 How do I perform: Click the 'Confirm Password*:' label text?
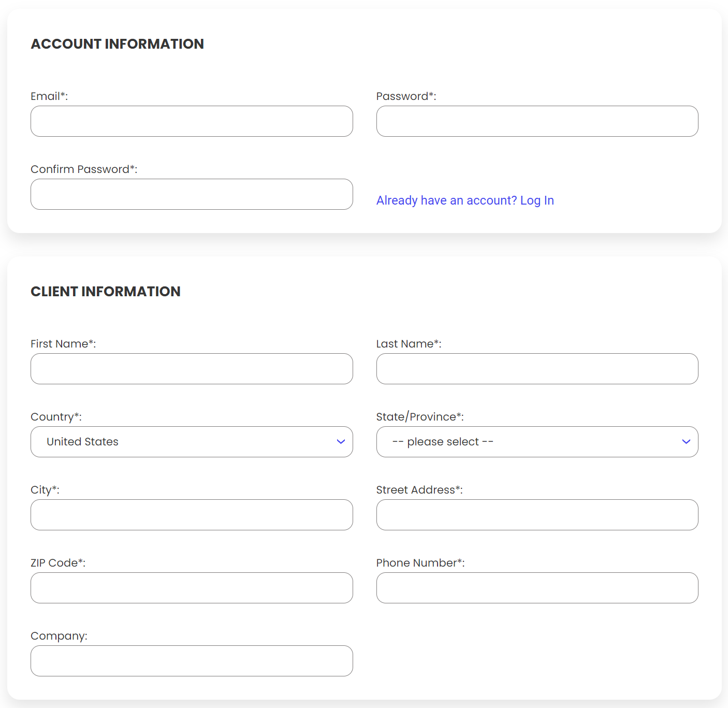pyautogui.click(x=84, y=169)
